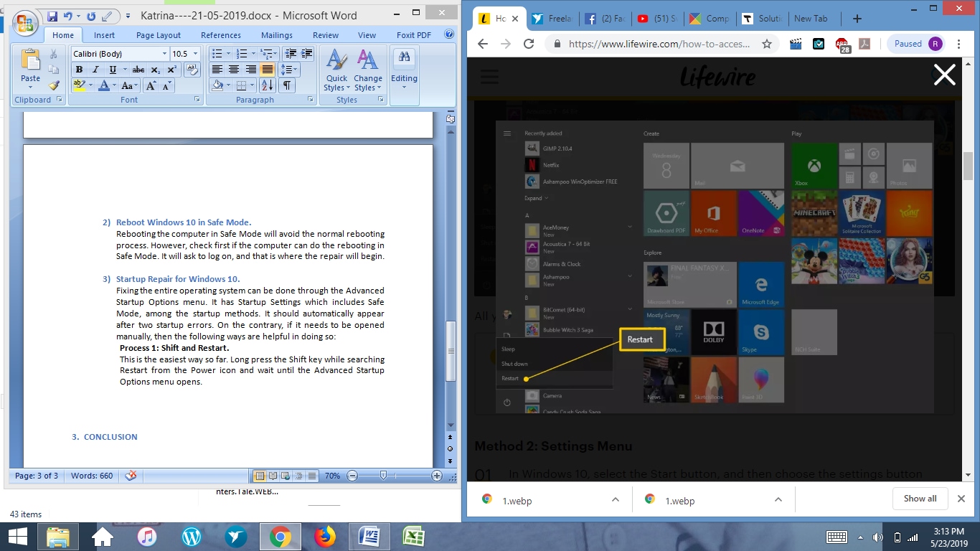The width and height of the screenshot is (980, 551).
Task: Center the paragraph text
Action: 234,70
